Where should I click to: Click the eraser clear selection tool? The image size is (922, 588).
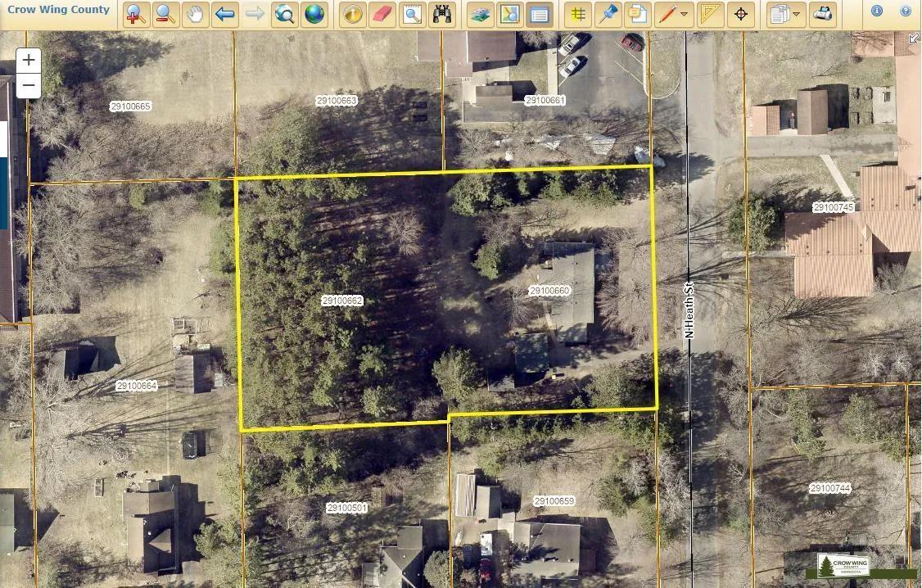click(382, 14)
